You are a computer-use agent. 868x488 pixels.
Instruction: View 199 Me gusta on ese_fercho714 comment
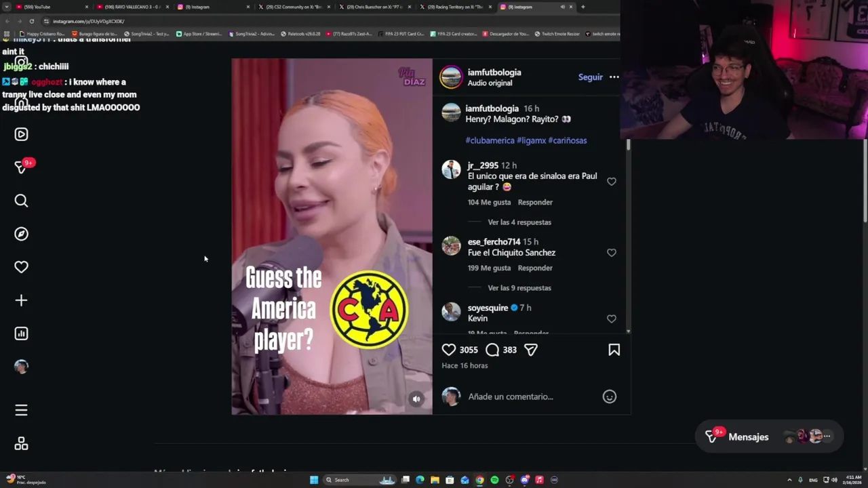coord(489,268)
